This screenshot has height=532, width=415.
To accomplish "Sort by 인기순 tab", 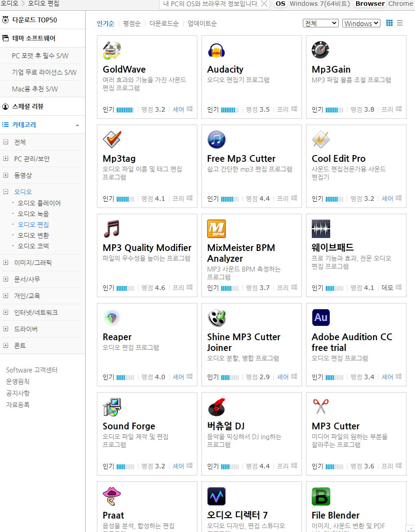I will 105,23.
